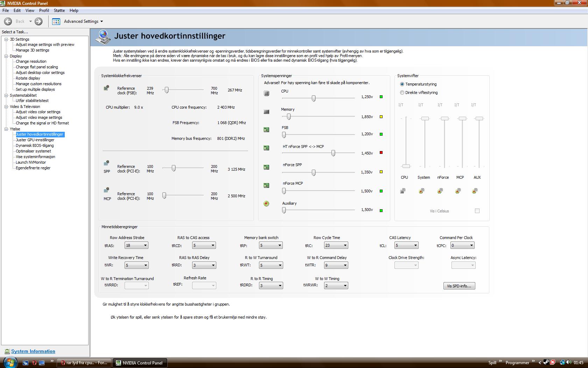Switch to the Opera forum taskbar window
The height and width of the screenshot is (368, 588).
click(85, 363)
